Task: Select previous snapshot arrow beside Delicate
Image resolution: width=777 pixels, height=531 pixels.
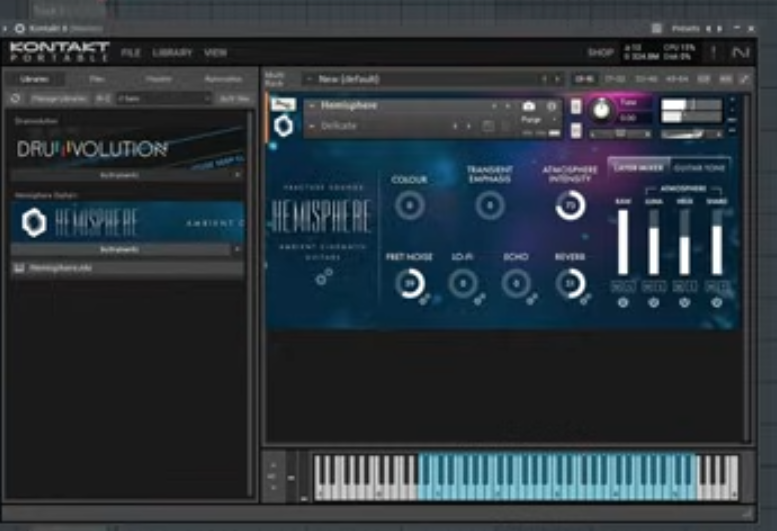Action: coord(455,126)
